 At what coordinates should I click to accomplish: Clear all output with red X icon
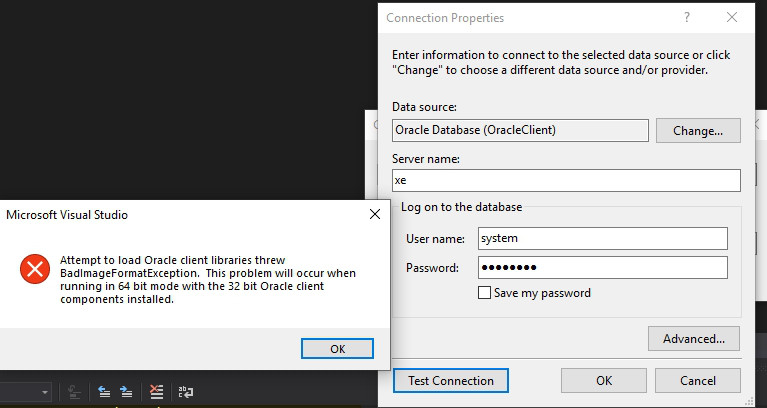coord(156,392)
